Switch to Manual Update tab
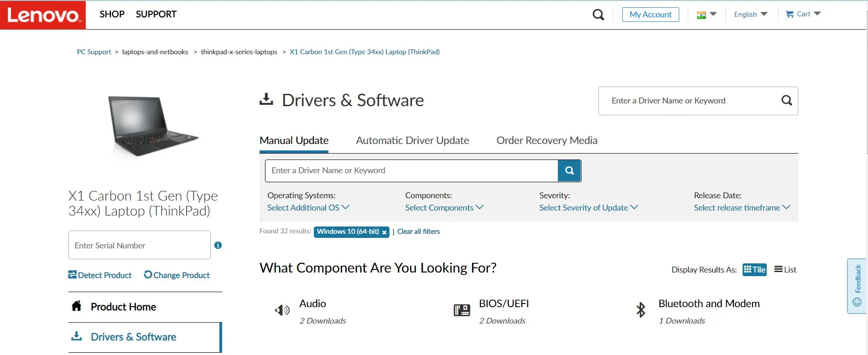868x355 pixels. pyautogui.click(x=294, y=140)
